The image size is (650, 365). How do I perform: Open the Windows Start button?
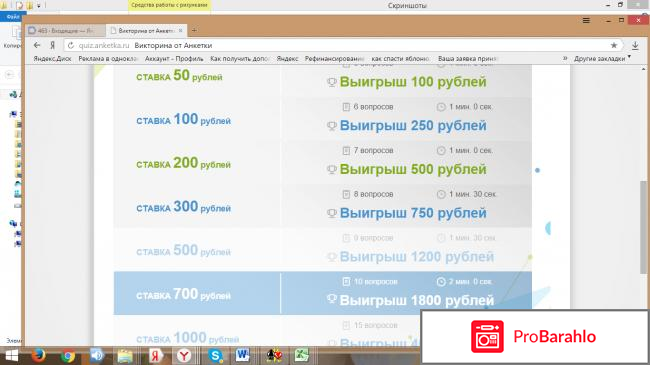[x=12, y=356]
